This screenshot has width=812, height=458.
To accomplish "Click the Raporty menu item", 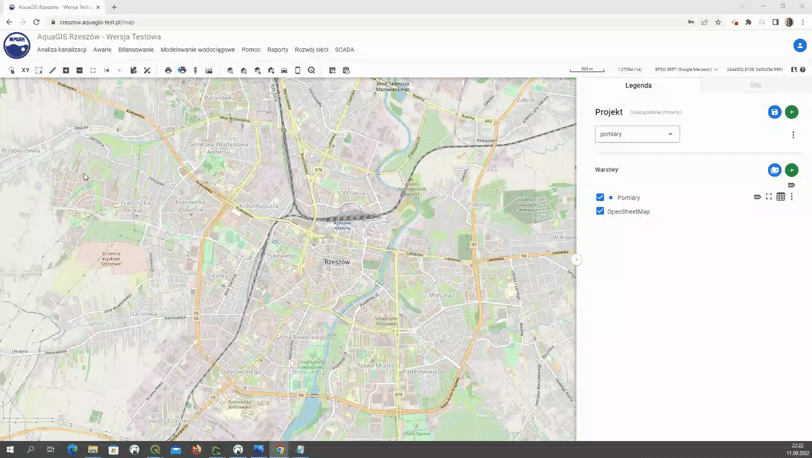I will pyautogui.click(x=277, y=49).
